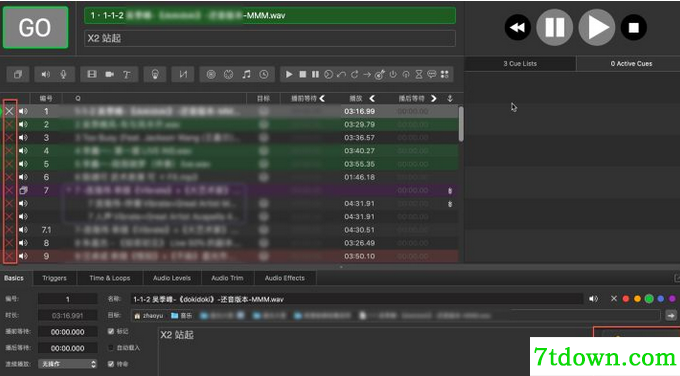
Task: Add a Target cue from toolbar
Action: (379, 75)
